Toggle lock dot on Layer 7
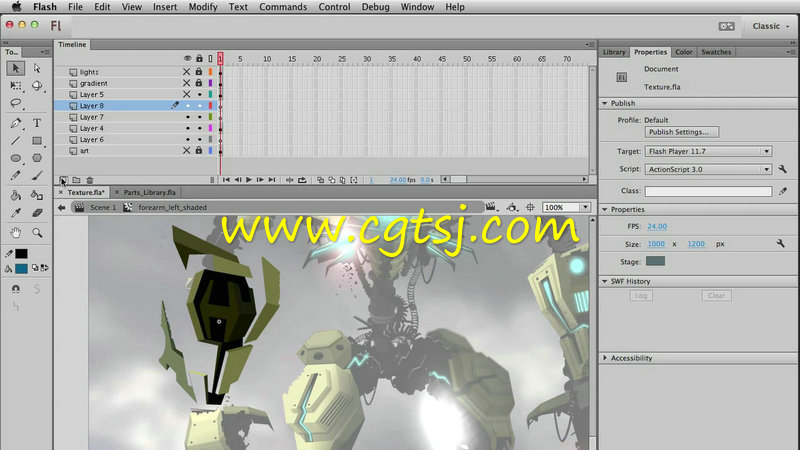The height and width of the screenshot is (450, 800). coord(199,117)
